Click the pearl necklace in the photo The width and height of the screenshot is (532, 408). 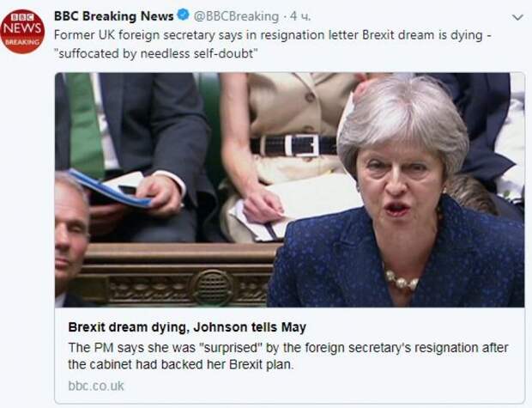(x=402, y=281)
